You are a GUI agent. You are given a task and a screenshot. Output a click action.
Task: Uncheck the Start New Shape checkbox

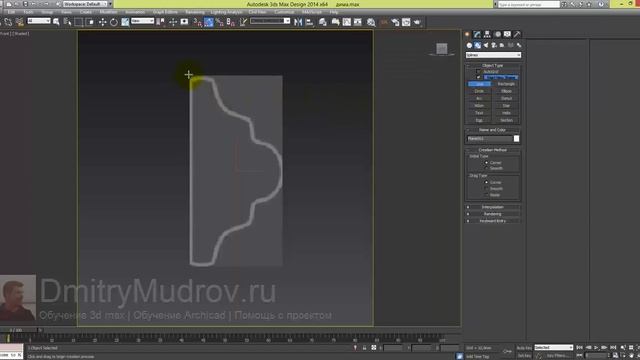pyautogui.click(x=478, y=77)
